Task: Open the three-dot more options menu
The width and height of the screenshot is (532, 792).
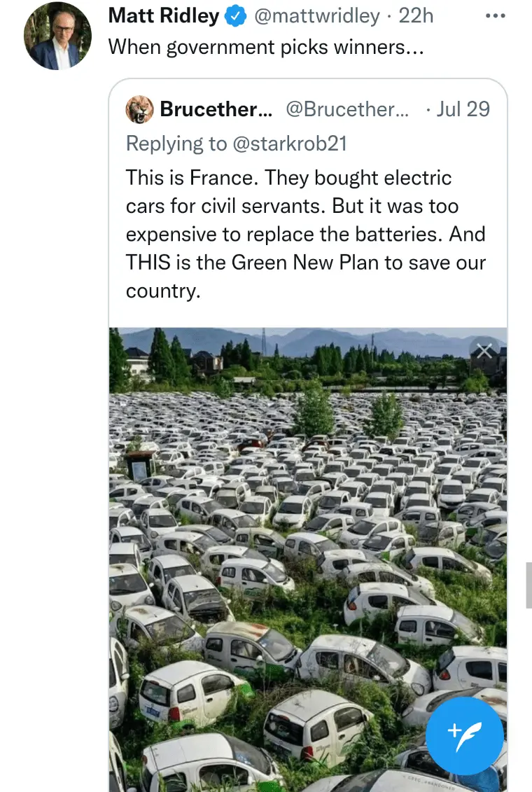Action: pyautogui.click(x=495, y=16)
